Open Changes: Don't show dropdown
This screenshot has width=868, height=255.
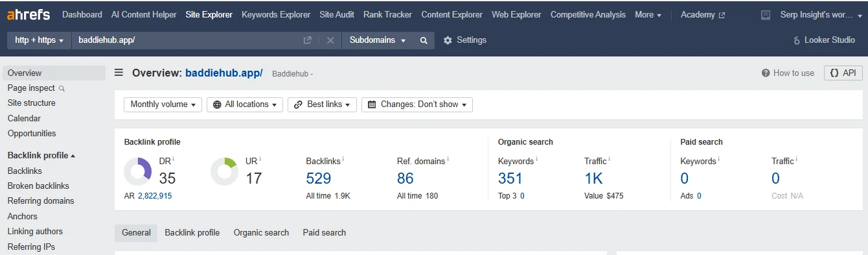[x=417, y=104]
